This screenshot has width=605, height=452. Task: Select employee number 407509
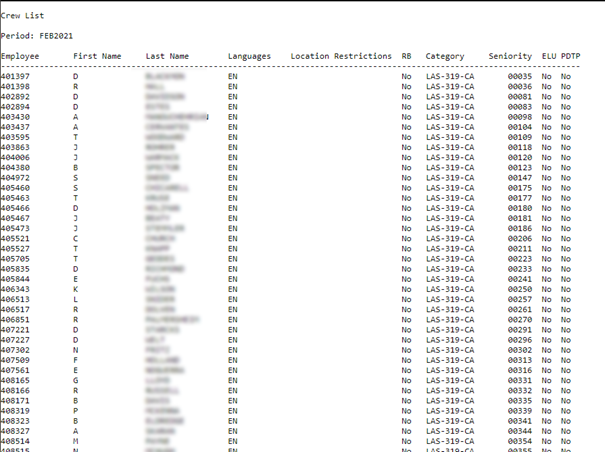15,360
